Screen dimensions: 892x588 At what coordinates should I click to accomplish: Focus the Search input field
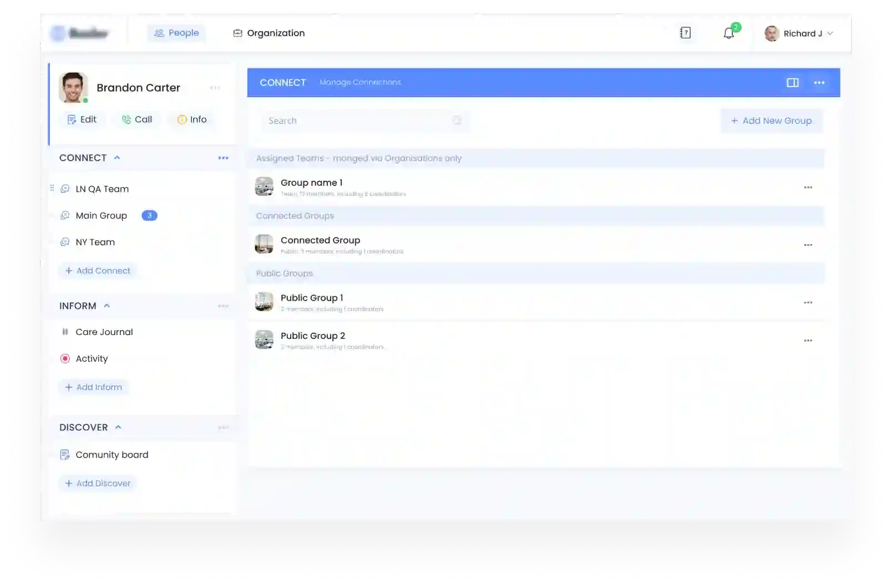(x=364, y=120)
